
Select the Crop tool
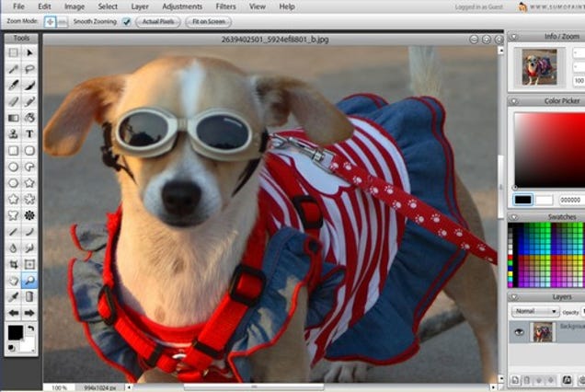13,264
